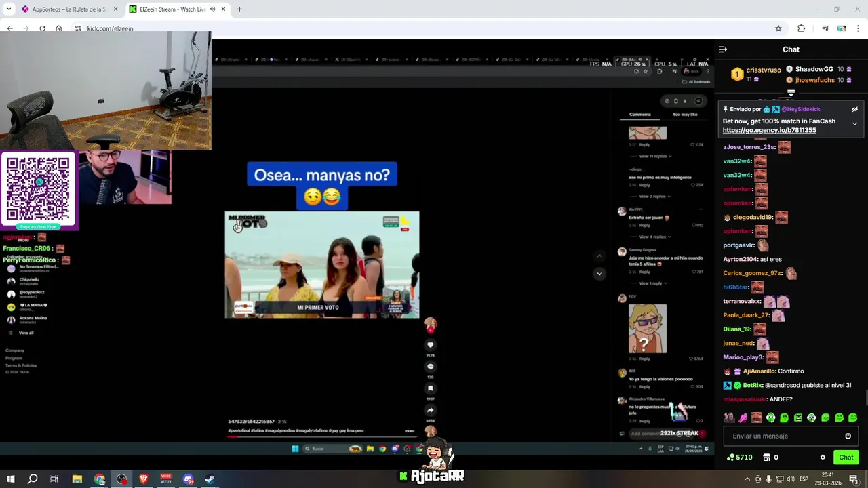The width and height of the screenshot is (868, 488).
Task: Click the Mi Primer Voto video thumbnail
Action: (322, 265)
